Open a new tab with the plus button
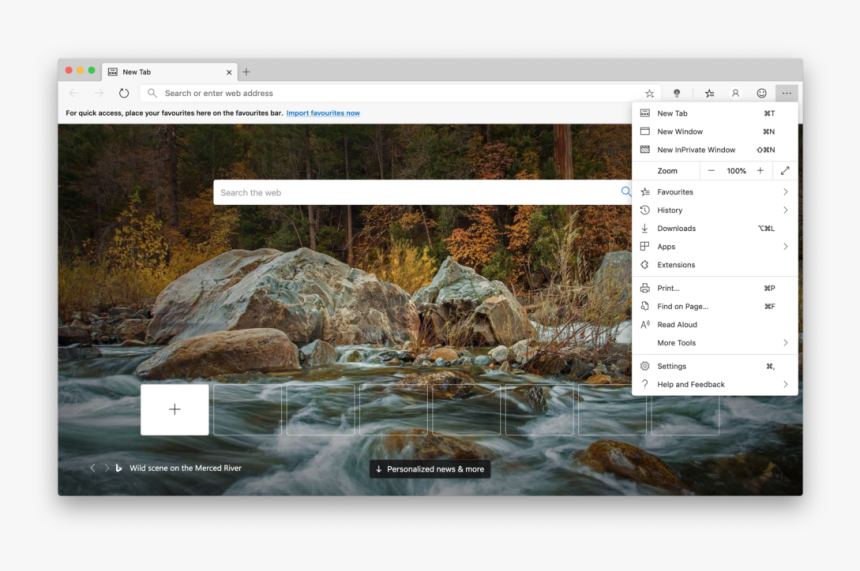 tap(246, 72)
